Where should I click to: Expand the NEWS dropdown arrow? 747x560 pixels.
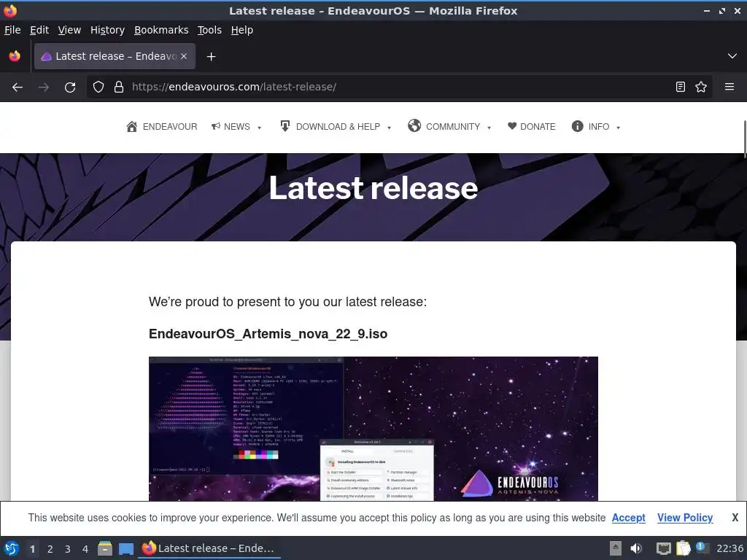(259, 128)
